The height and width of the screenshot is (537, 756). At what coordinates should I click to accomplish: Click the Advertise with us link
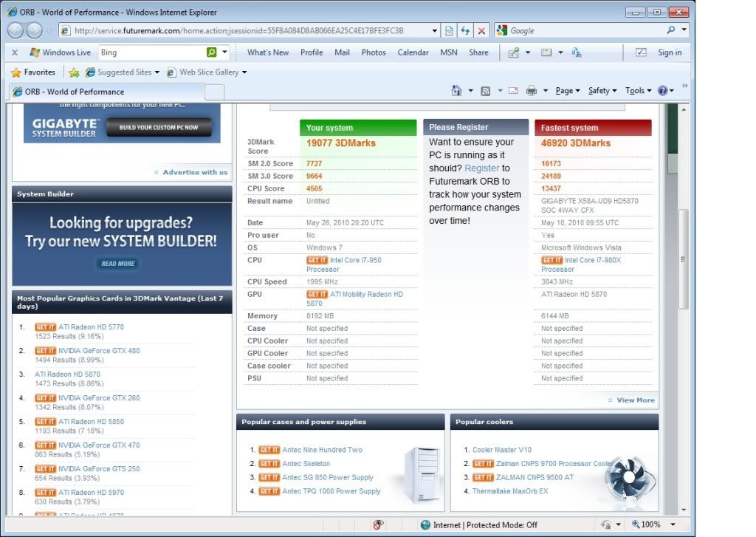coord(195,172)
